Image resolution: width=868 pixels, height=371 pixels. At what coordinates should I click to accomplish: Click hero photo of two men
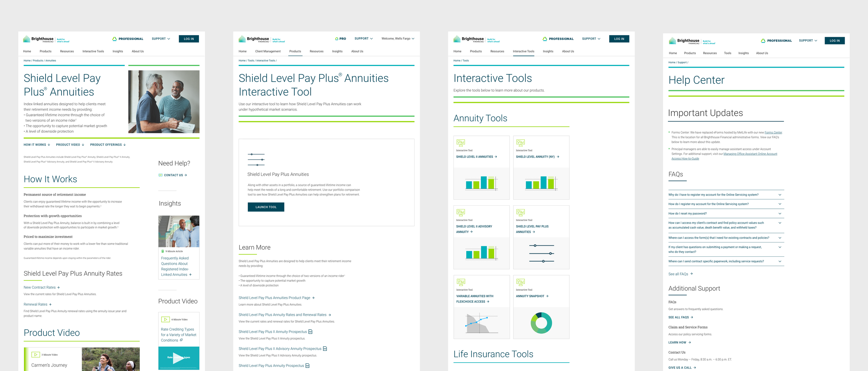coord(164,102)
